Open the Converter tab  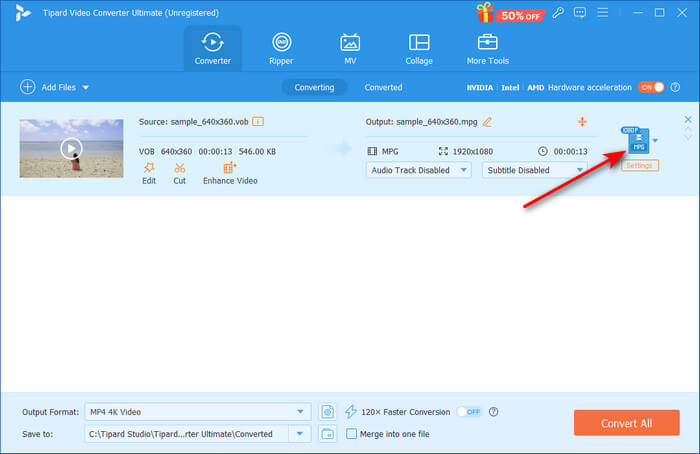pyautogui.click(x=212, y=48)
